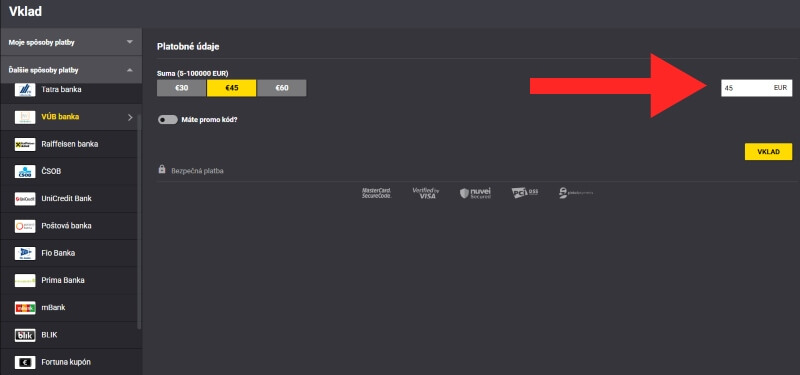Click the Nuvei Secured shield logo

click(475, 193)
